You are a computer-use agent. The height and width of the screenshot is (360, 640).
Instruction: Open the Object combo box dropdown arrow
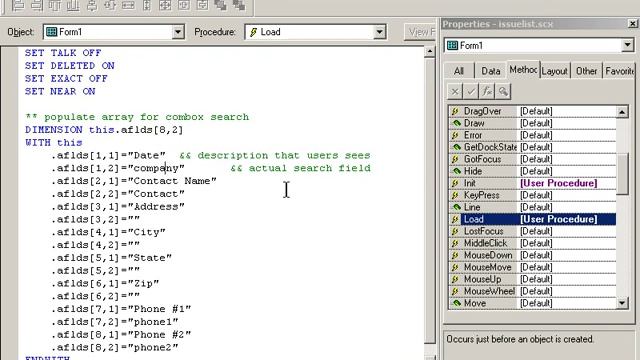pos(178,32)
